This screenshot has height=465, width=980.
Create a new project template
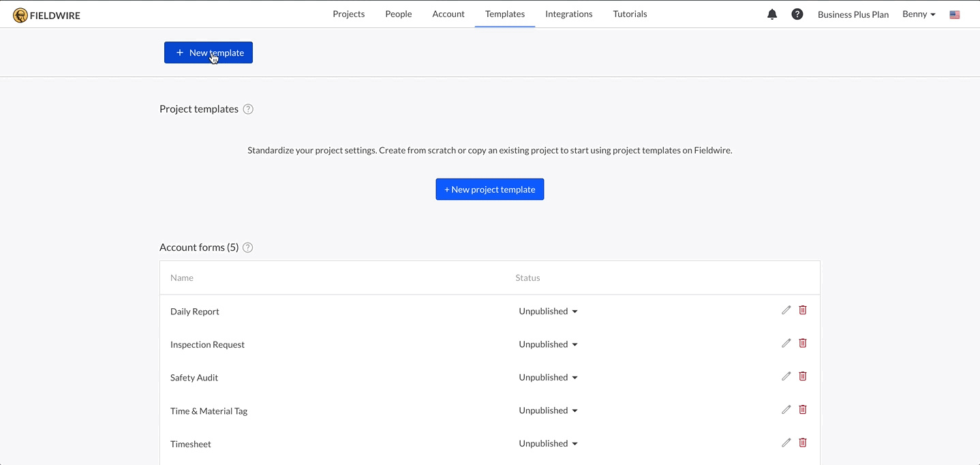(489, 189)
